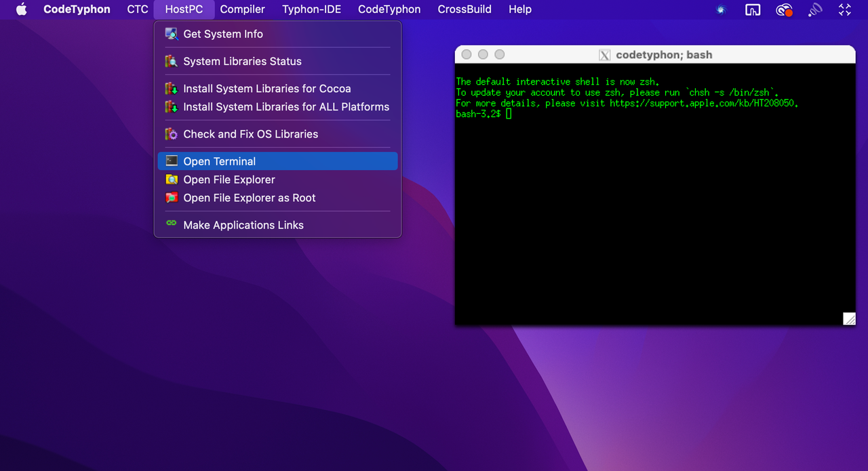Image resolution: width=868 pixels, height=471 pixels.
Task: Click the support.apple.com URL text in terminal
Action: click(x=703, y=103)
